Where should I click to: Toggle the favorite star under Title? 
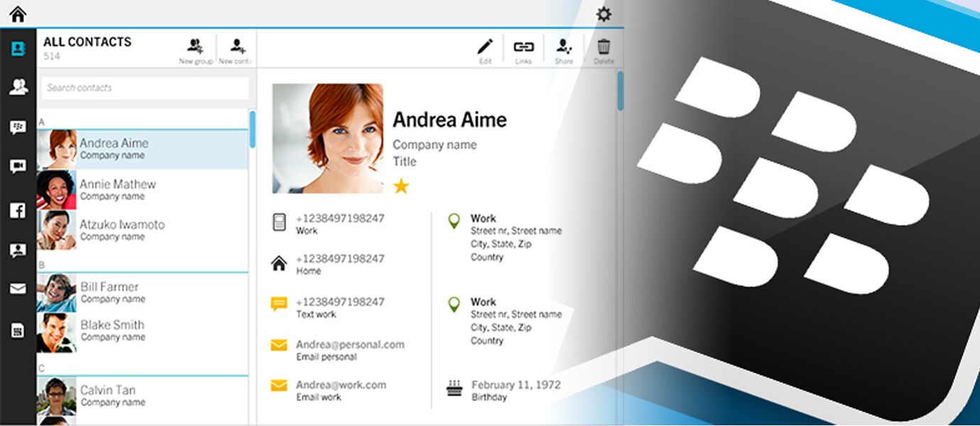(x=401, y=186)
